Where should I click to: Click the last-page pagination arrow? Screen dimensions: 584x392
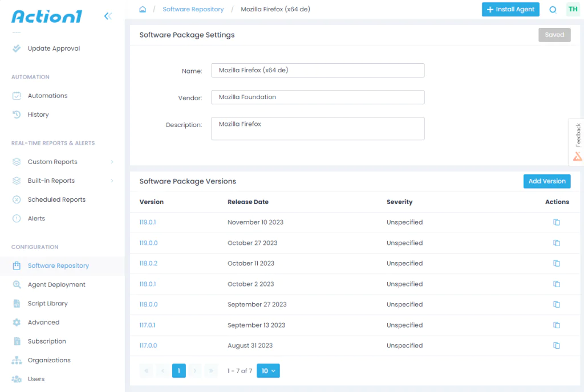coord(211,371)
